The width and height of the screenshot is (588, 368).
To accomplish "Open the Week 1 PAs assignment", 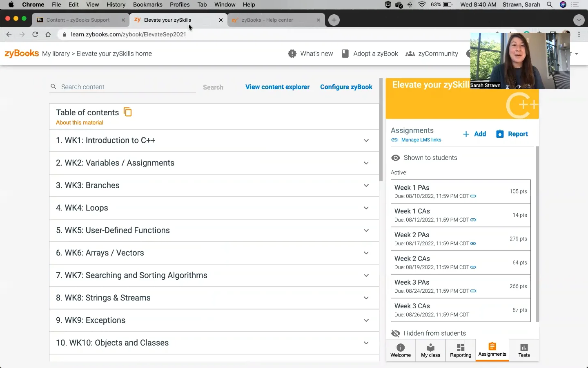I will pos(461,191).
